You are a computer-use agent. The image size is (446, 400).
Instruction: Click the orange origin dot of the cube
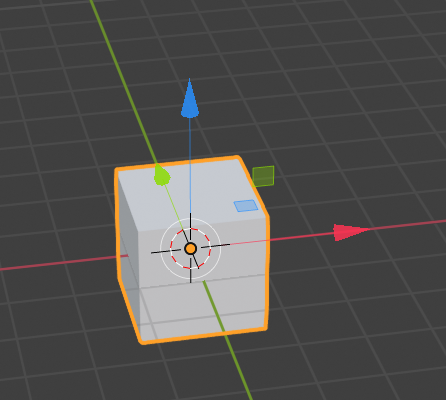coord(190,249)
